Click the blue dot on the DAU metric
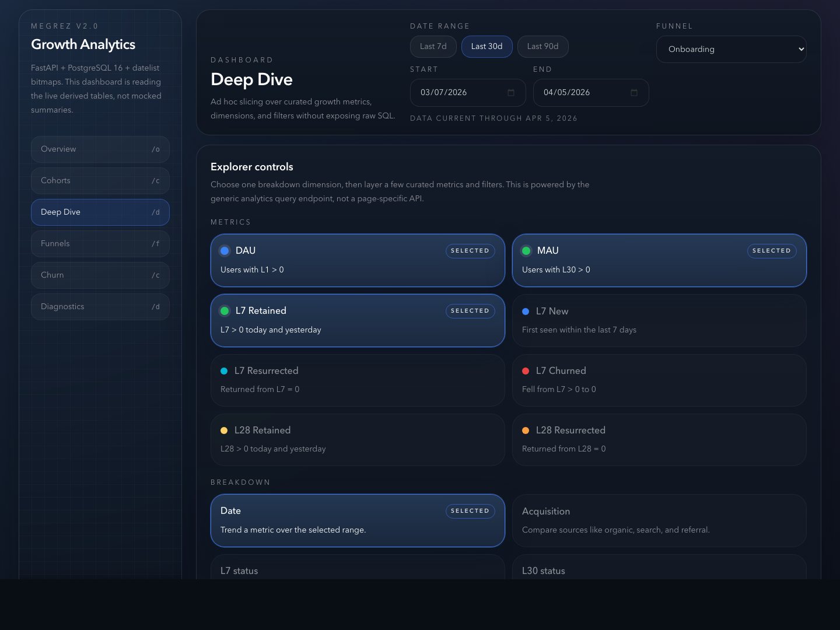840x630 pixels. [225, 251]
